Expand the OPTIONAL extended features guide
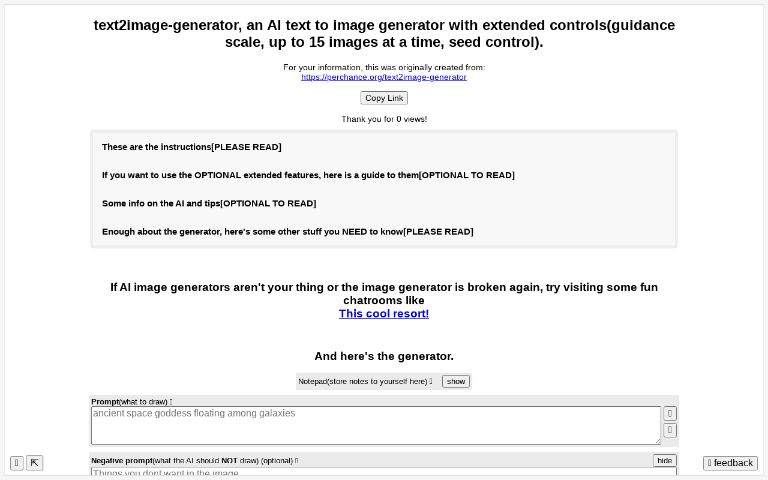 [x=308, y=175]
